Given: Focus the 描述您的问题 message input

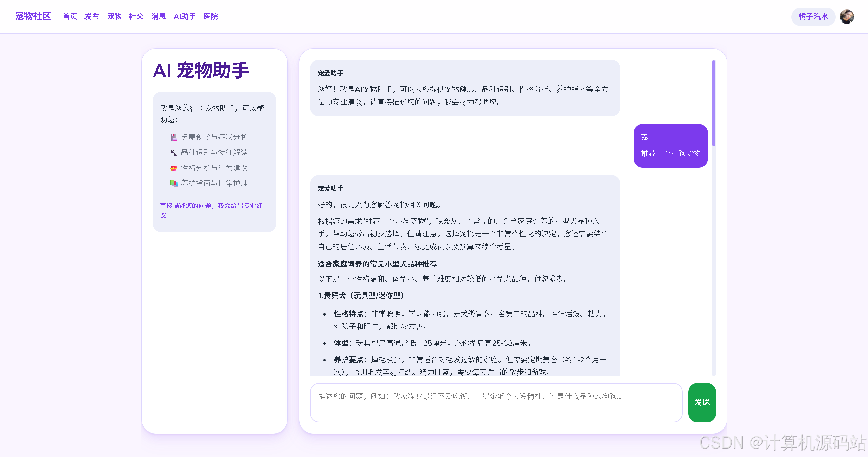Looking at the screenshot, I should pyautogui.click(x=496, y=403).
